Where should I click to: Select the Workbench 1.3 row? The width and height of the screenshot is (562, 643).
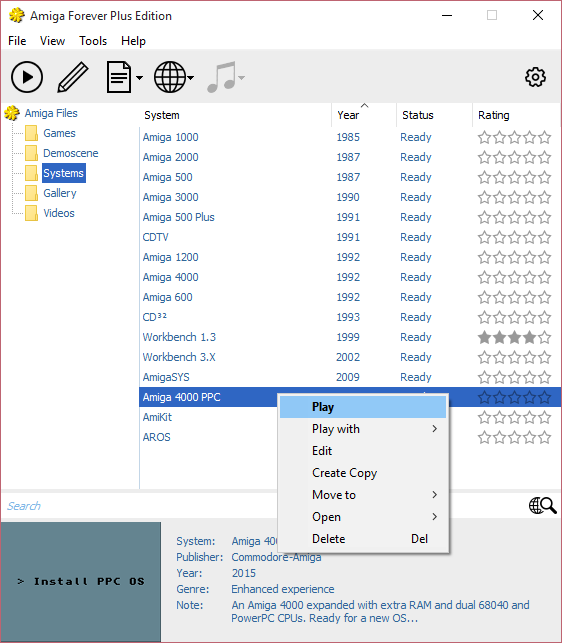(350, 337)
